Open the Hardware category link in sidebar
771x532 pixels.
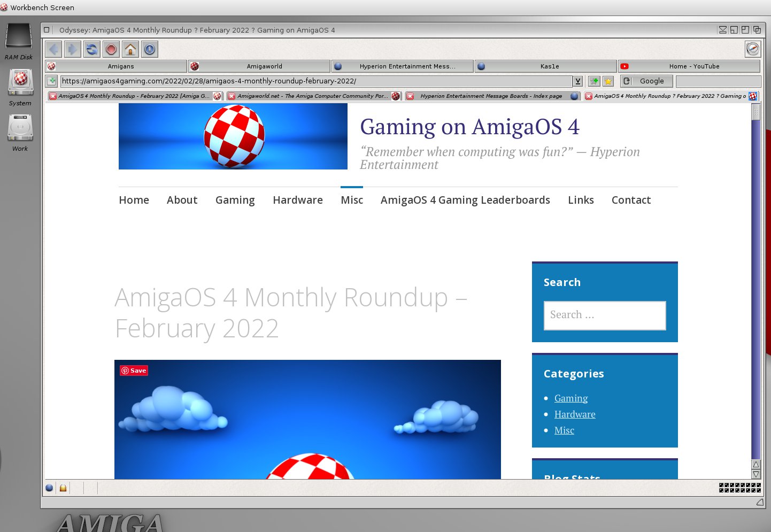[575, 414]
